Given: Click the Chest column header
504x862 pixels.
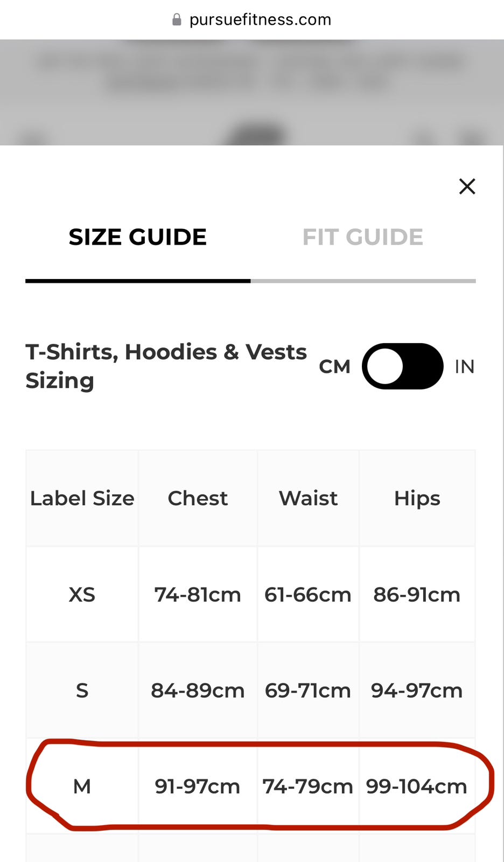Looking at the screenshot, I should [198, 498].
